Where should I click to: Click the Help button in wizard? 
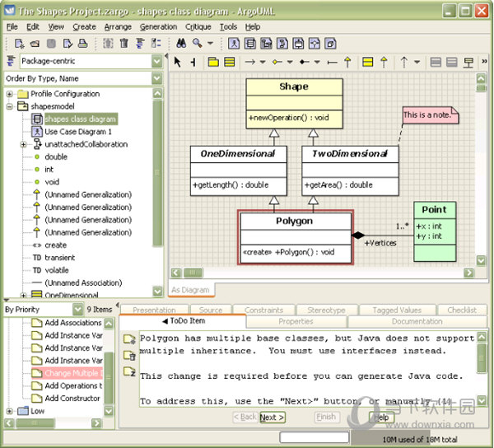coord(381,418)
